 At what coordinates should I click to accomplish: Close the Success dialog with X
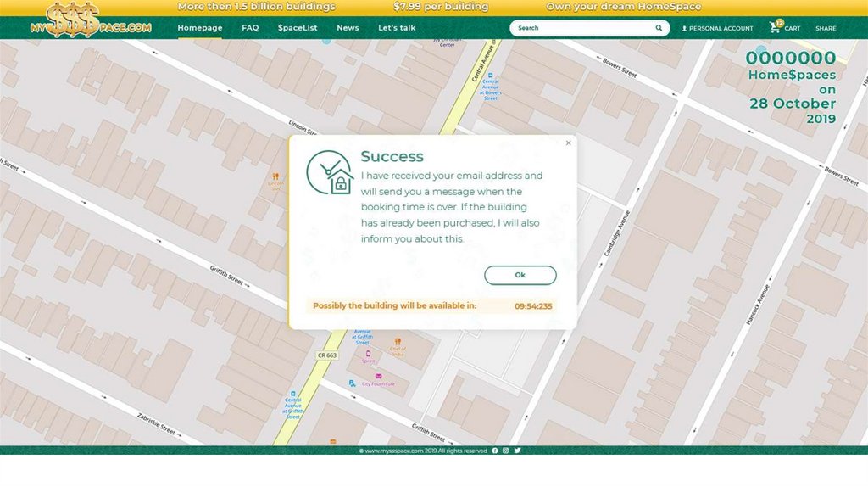[568, 143]
